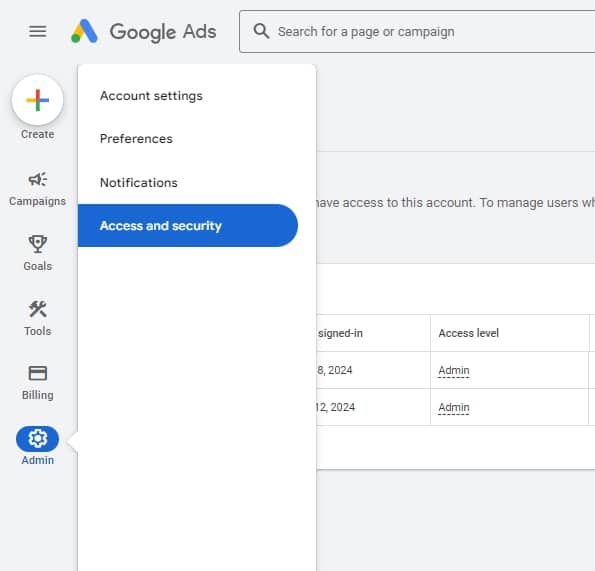Screen dimensions: 595x571
Task: Select Access and security menu item
Action: [x=188, y=226]
